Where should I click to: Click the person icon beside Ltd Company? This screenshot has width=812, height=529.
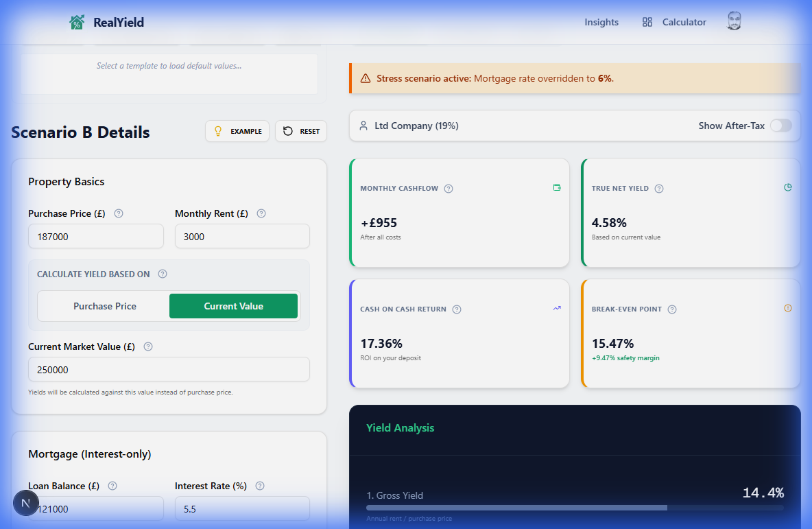click(x=363, y=126)
